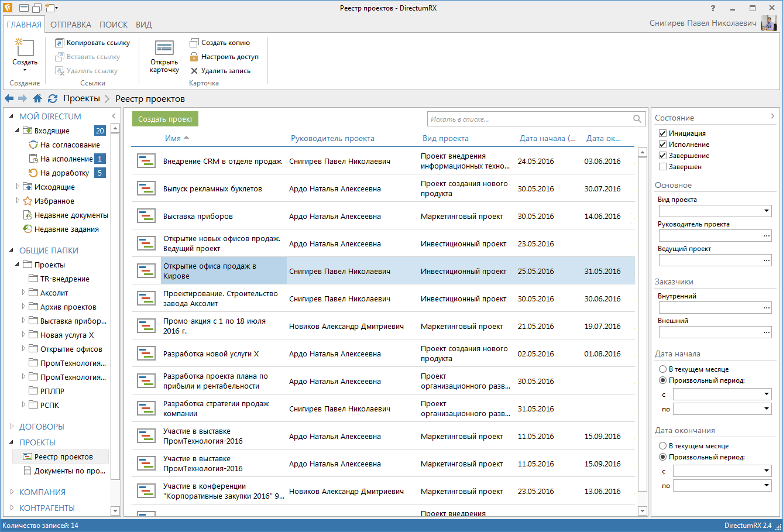The image size is (783, 532).
Task: Toggle the Инициация checkbox
Action: coord(663,133)
